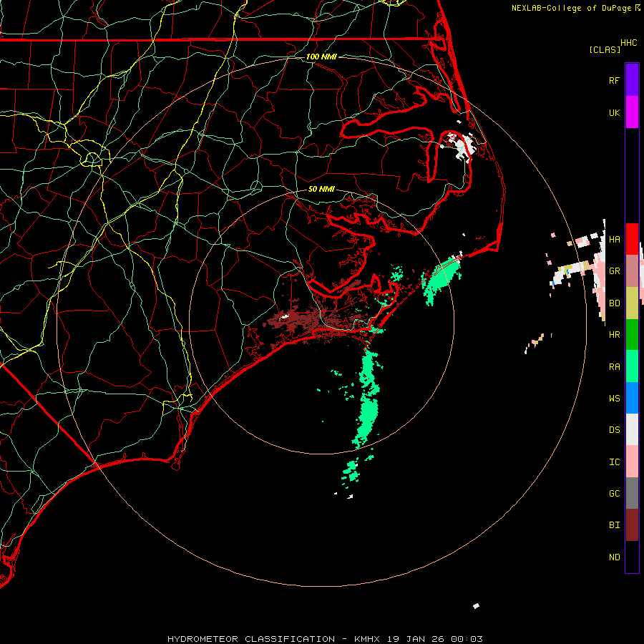Click the GC gray legend swatch

[x=632, y=493]
